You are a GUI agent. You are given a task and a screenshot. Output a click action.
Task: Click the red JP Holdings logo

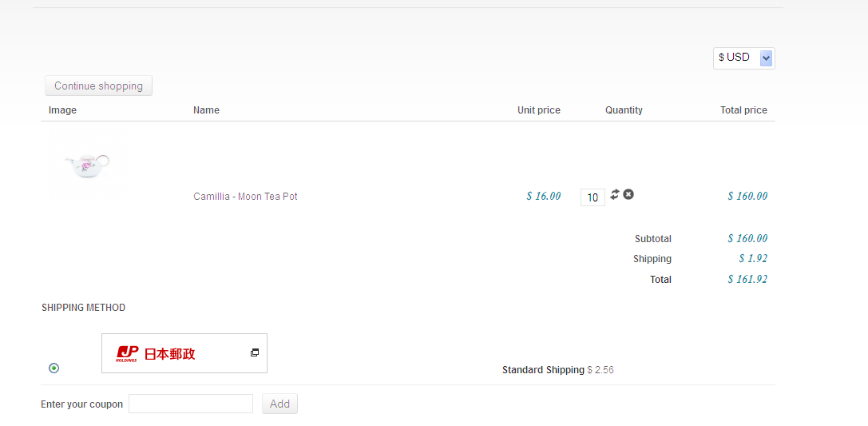tap(128, 353)
